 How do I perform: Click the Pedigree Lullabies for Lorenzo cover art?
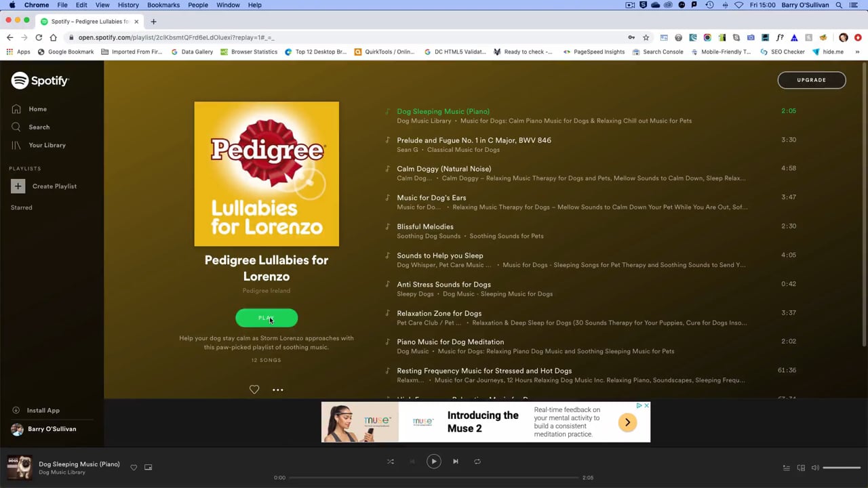click(267, 174)
